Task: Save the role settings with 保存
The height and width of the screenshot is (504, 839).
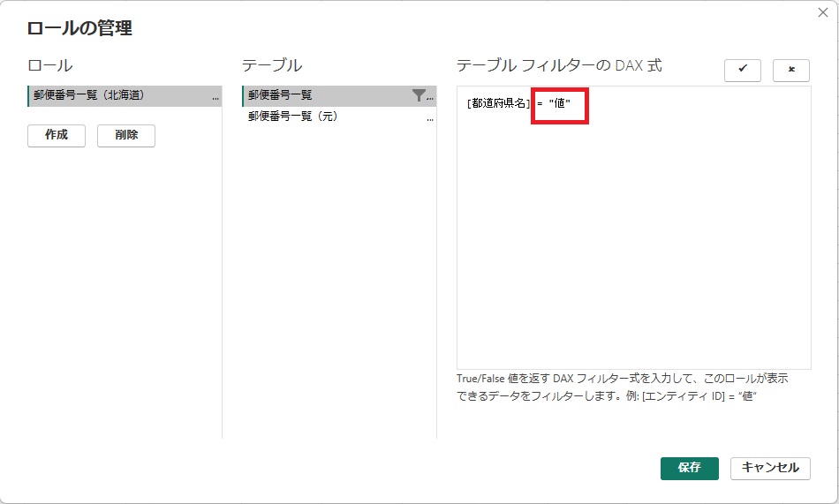Action: 689,468
